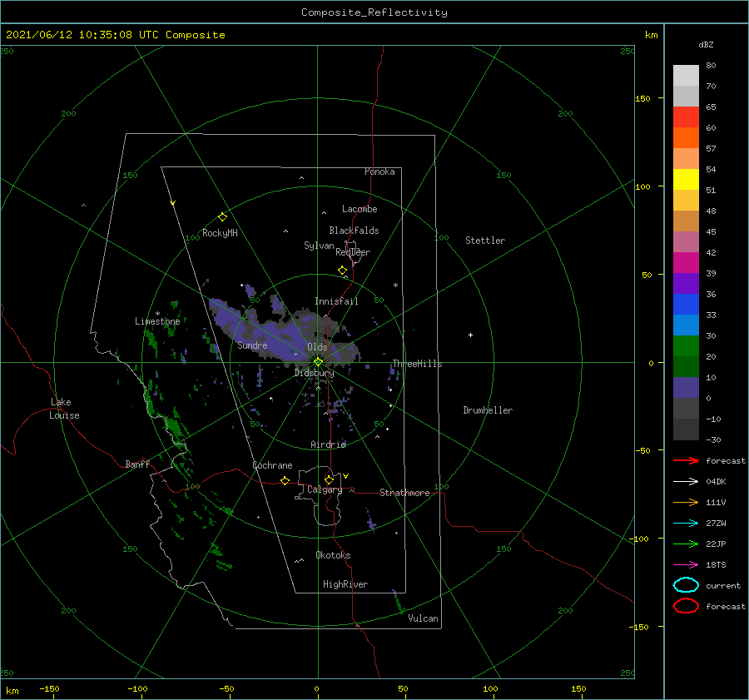Viewport: 749px width, 700px height.
Task: Click the dBZ legend heading
Action: pos(706,45)
